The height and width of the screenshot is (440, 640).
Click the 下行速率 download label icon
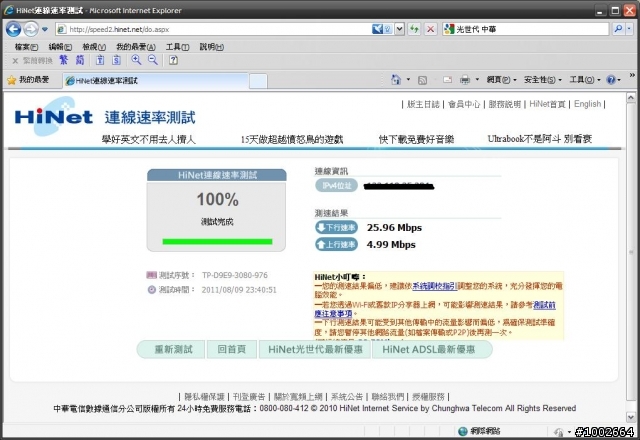336,227
